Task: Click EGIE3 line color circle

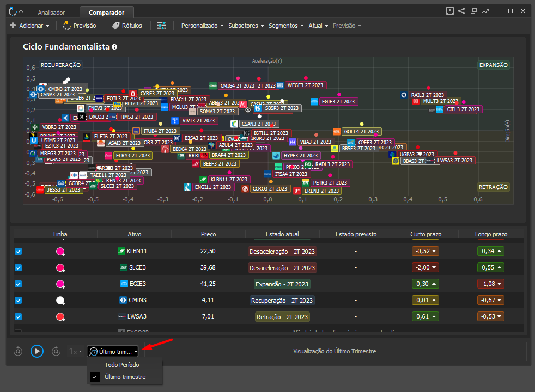Action: click(x=60, y=284)
